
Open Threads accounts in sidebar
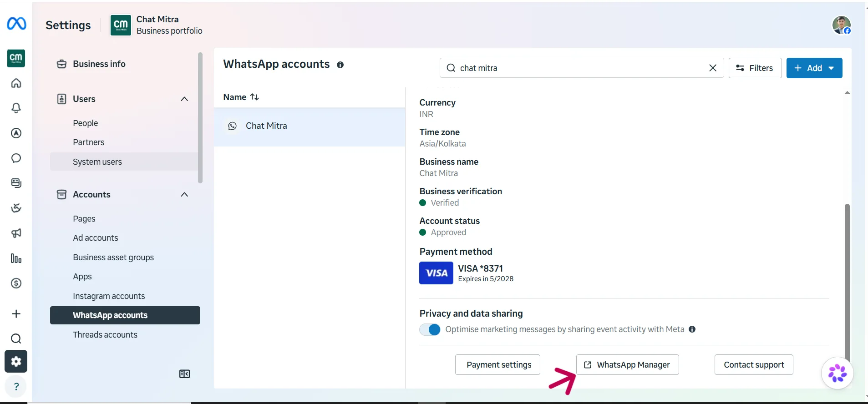tap(105, 335)
